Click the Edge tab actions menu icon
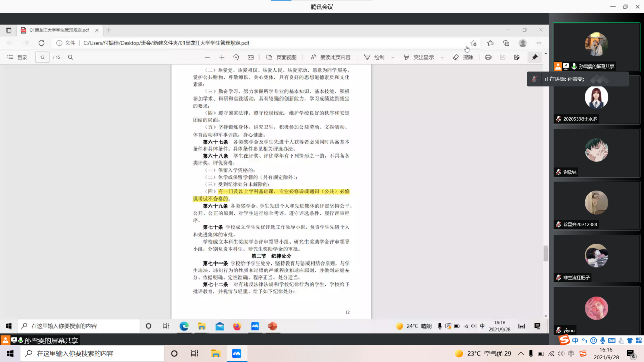 [x=9, y=30]
